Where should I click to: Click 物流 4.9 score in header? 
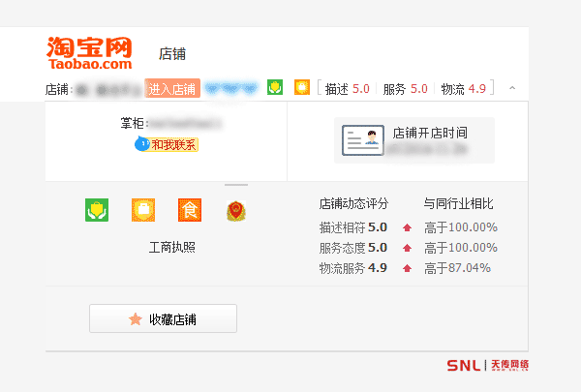point(463,89)
